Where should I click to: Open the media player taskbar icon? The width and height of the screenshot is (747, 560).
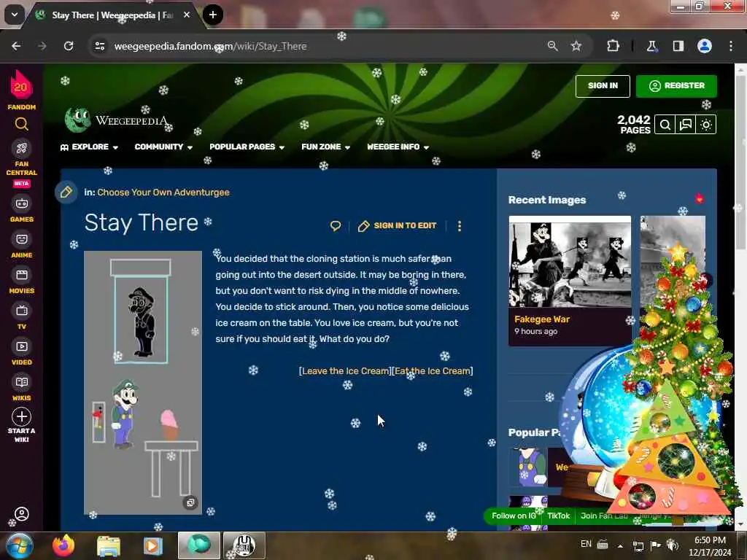[153, 546]
